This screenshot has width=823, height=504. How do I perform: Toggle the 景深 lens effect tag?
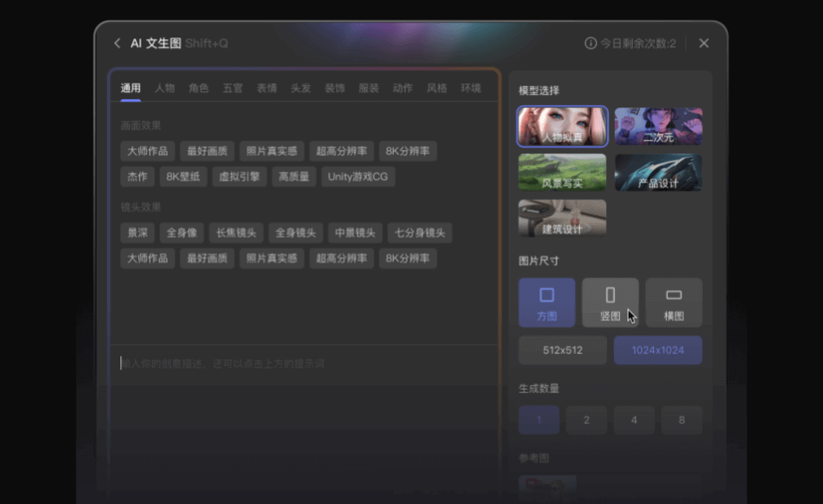137,232
